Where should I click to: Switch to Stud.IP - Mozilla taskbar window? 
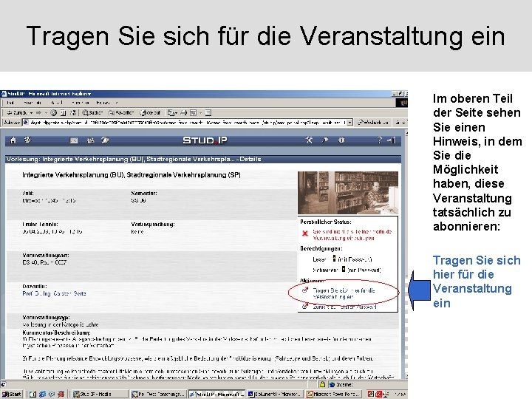coord(100,394)
